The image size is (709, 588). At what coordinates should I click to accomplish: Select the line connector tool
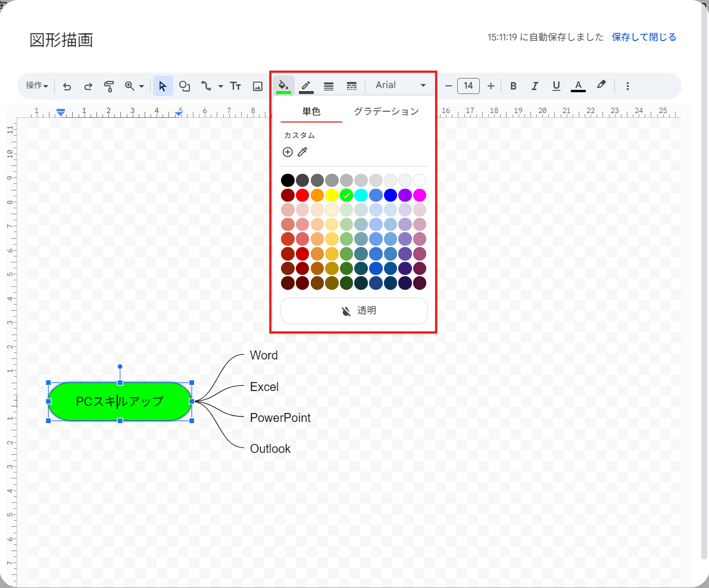(206, 86)
